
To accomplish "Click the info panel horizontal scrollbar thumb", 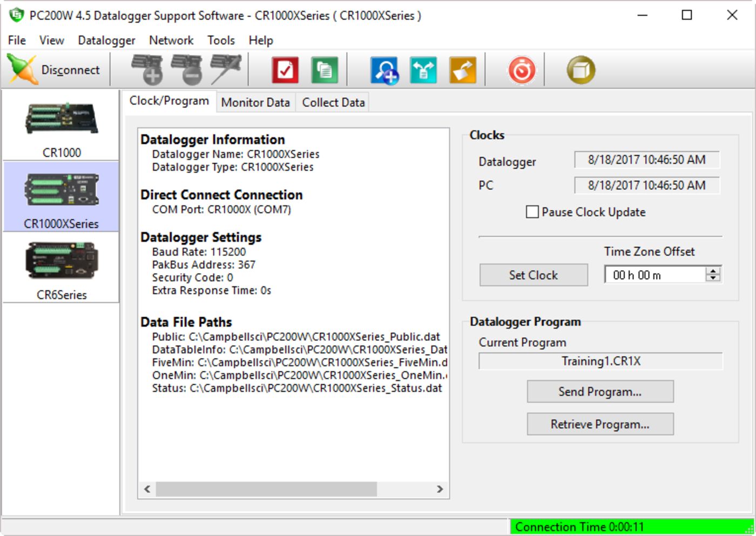I will pos(267,489).
